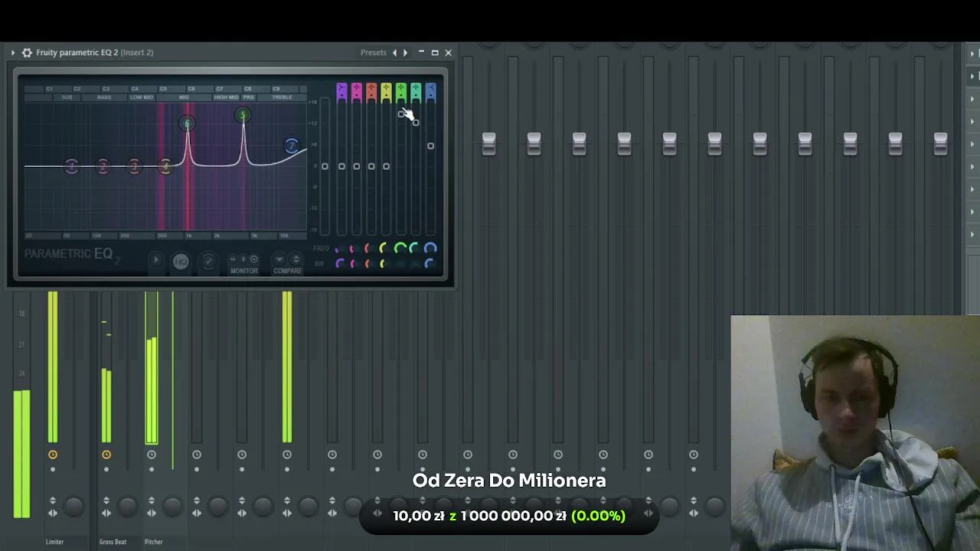Click swap-channels arrows on track above Pitcher
This screenshot has height=551, width=980.
pos(152,514)
